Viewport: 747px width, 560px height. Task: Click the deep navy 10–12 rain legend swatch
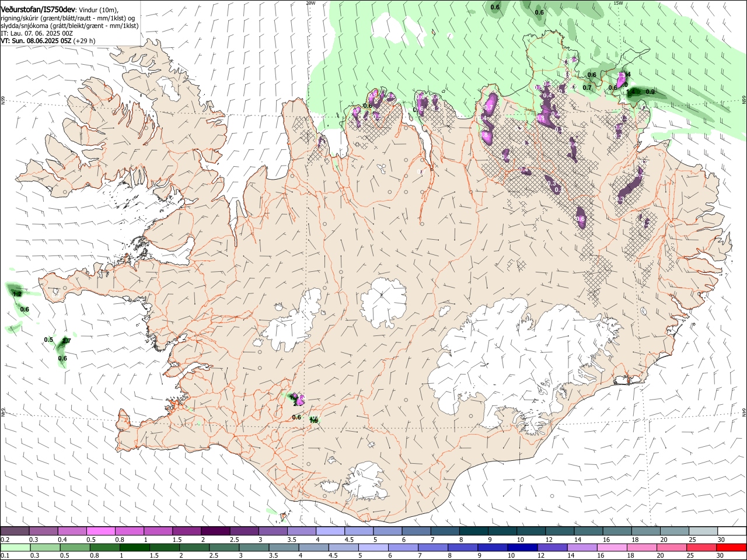click(522, 548)
